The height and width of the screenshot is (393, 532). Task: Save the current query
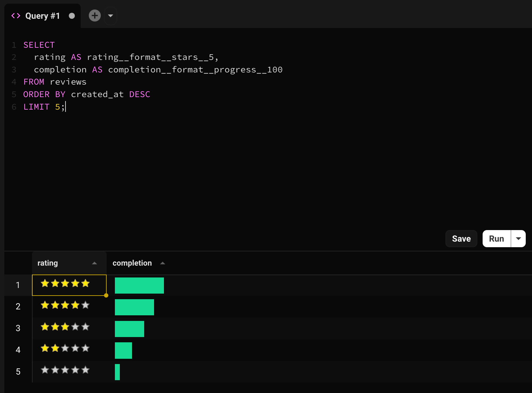[x=461, y=239]
